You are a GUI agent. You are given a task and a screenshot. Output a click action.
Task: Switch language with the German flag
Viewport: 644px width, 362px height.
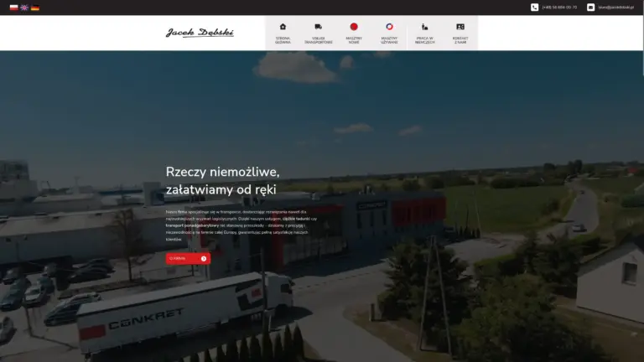click(35, 8)
